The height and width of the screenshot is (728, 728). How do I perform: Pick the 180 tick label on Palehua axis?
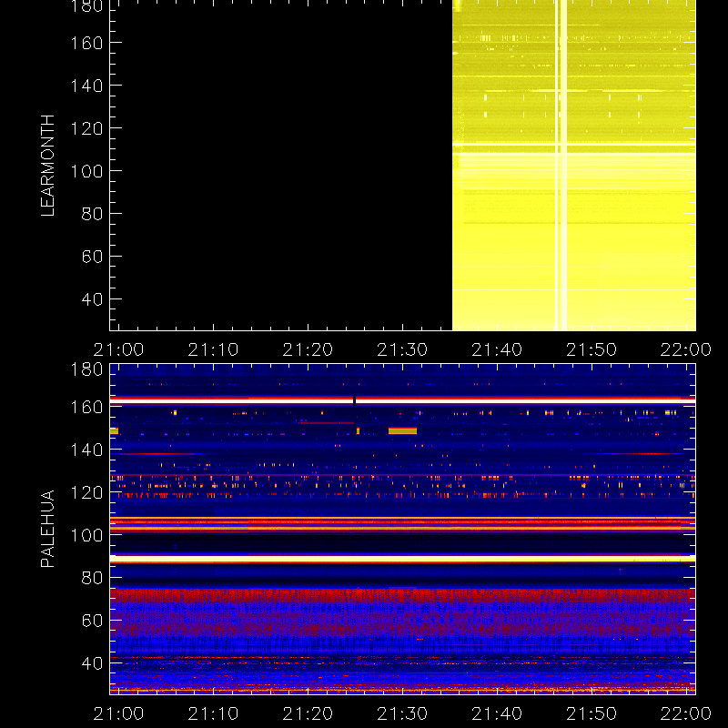click(x=86, y=369)
